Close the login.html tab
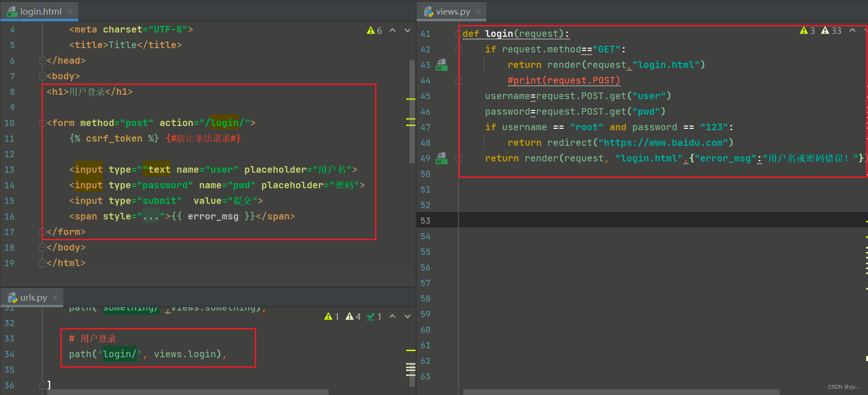868x395 pixels. [x=70, y=11]
